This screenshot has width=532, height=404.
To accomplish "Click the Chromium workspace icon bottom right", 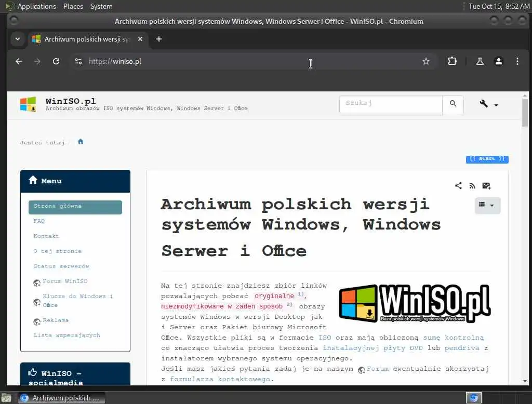I will (474, 398).
